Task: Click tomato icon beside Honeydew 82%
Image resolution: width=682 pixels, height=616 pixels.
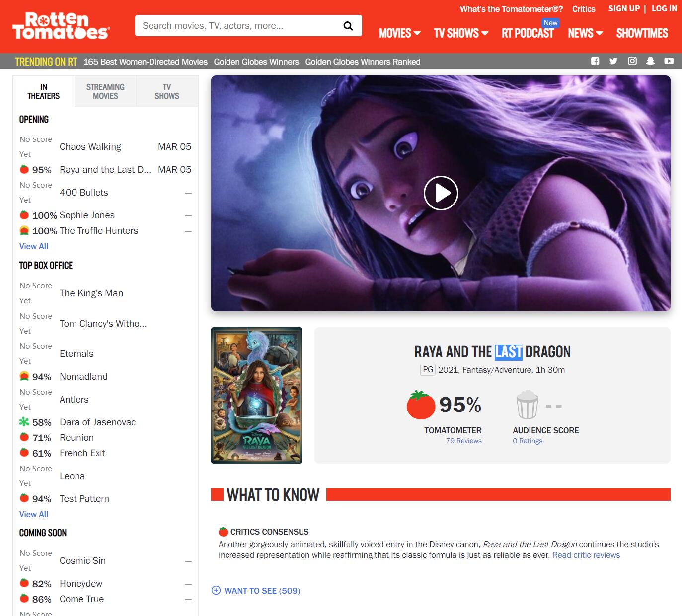Action: pyautogui.click(x=24, y=583)
